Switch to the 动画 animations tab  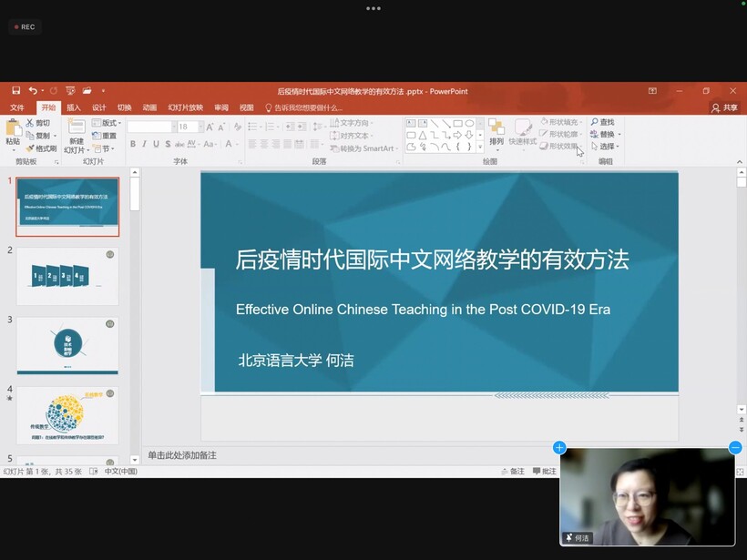[x=149, y=107]
